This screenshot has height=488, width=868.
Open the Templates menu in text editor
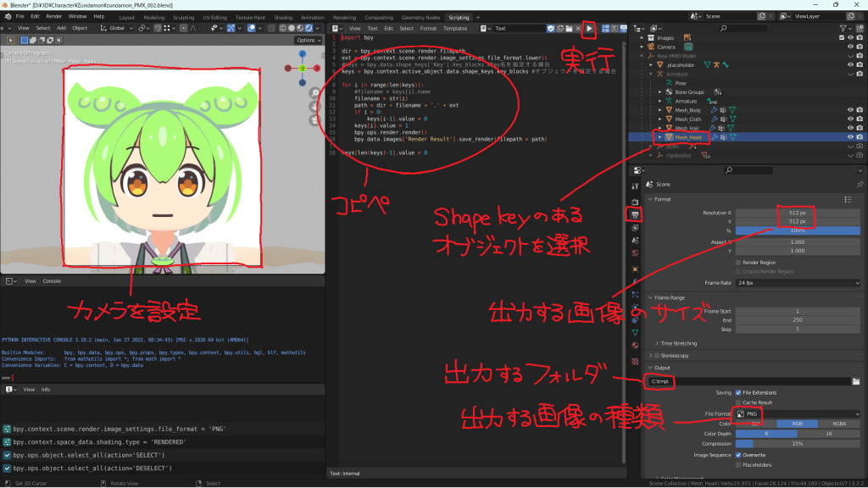pos(455,28)
